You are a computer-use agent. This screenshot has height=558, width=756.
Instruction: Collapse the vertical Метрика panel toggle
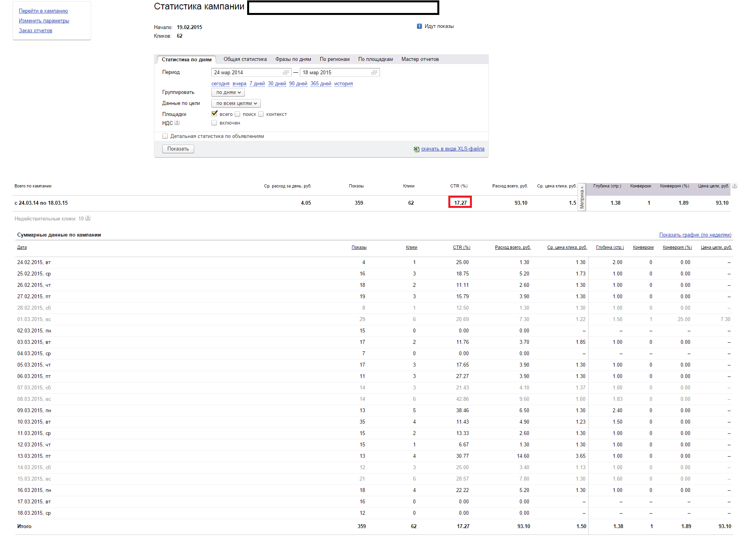tap(582, 197)
